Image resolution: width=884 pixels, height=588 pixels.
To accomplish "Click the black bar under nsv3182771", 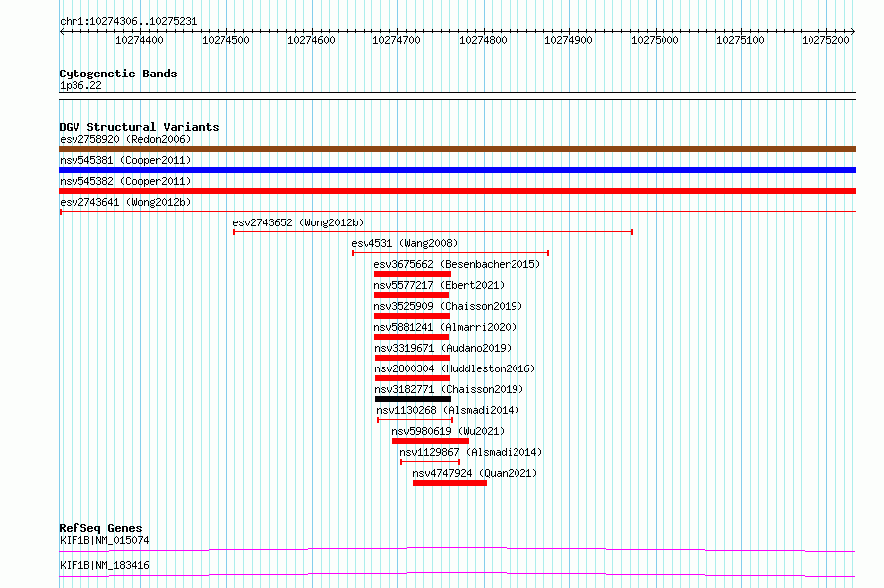I will 412,399.
